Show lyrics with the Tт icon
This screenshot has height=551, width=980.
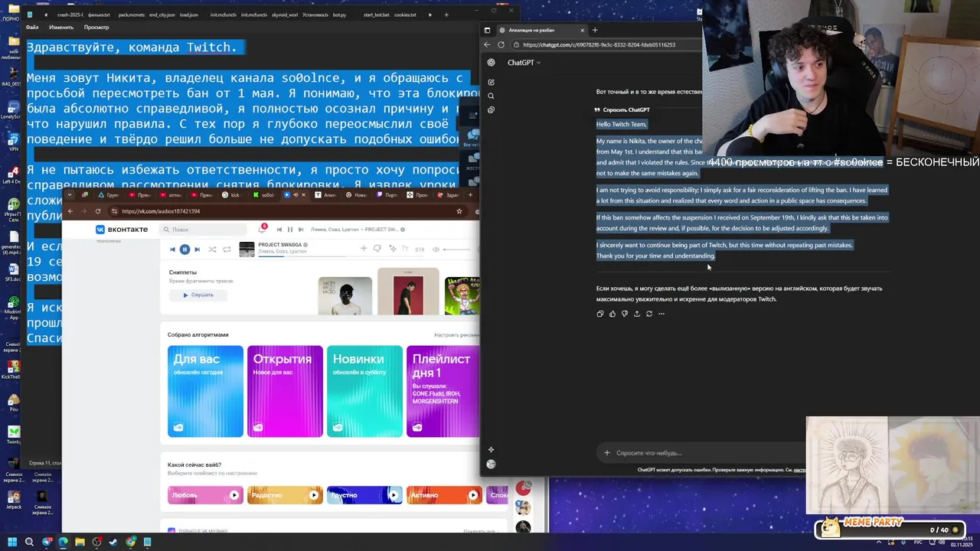(406, 249)
